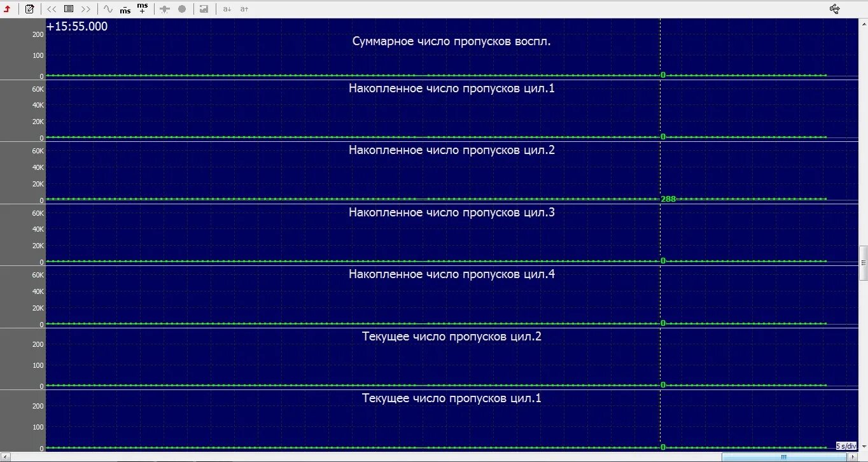Click the cursor value 0 on Суммарное число graph

663,75
